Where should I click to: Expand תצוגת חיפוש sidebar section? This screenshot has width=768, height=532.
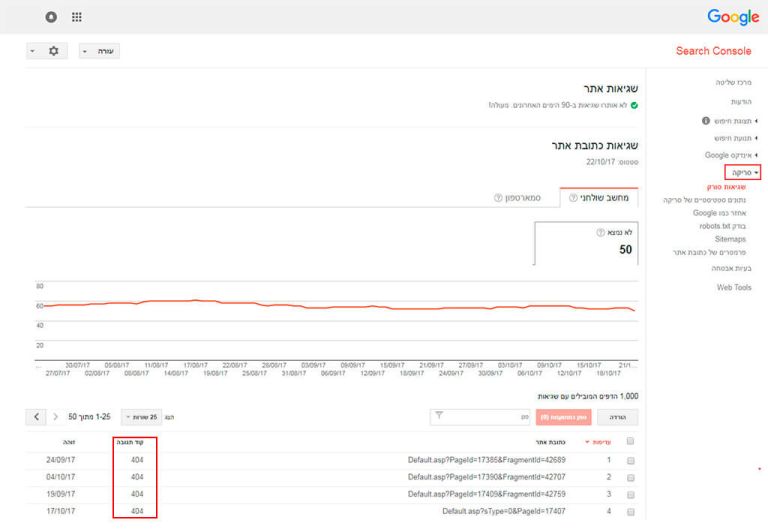tap(736, 121)
